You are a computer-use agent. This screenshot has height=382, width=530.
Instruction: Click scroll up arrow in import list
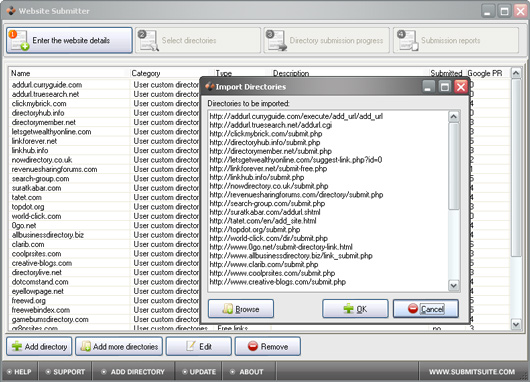454,117
